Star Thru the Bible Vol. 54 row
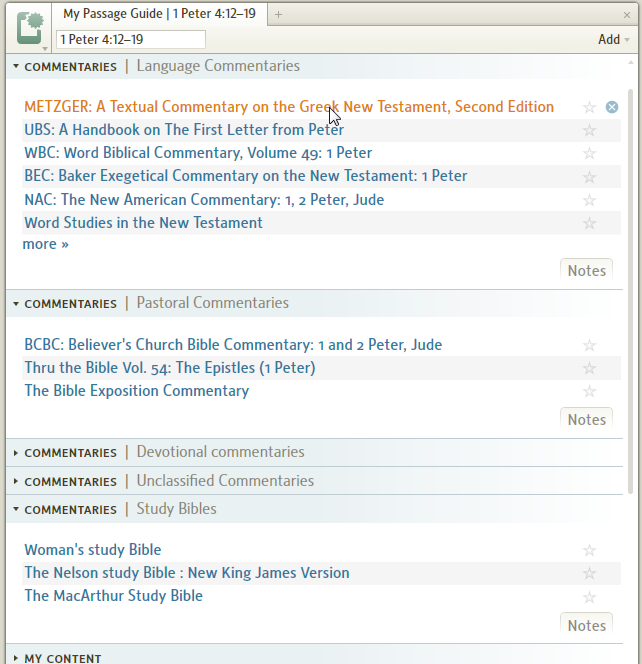 589,368
